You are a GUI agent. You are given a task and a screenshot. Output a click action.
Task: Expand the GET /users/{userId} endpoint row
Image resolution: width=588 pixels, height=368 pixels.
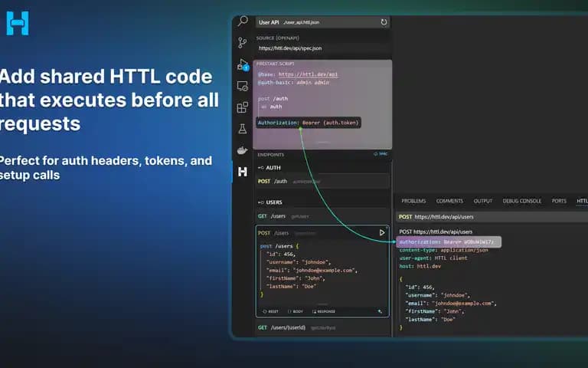[322, 328]
